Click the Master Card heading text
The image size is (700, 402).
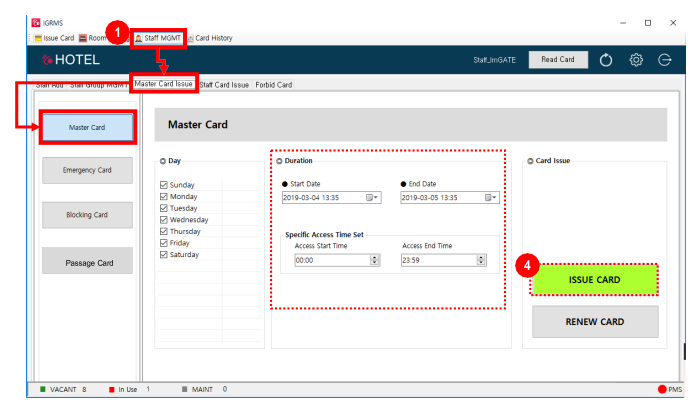tap(198, 125)
